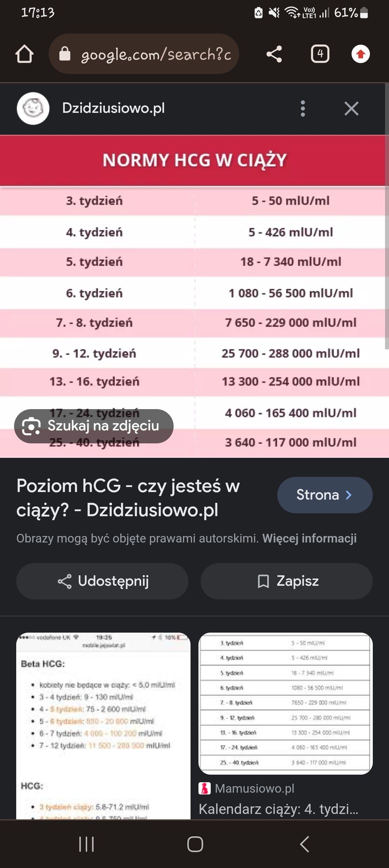This screenshot has width=389, height=868.
Task: Tap the Mamusiowo.pl source favicon
Action: tap(205, 788)
